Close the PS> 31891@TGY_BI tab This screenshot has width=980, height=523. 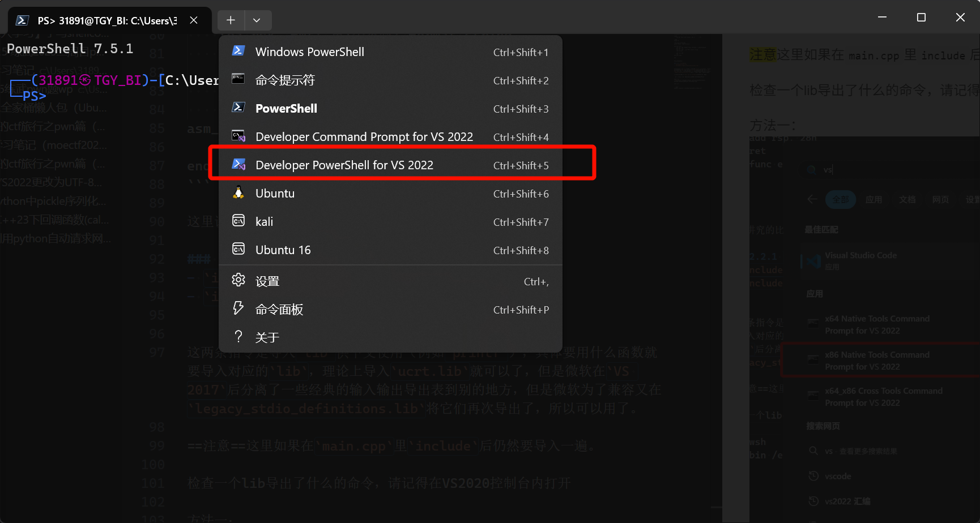[194, 20]
